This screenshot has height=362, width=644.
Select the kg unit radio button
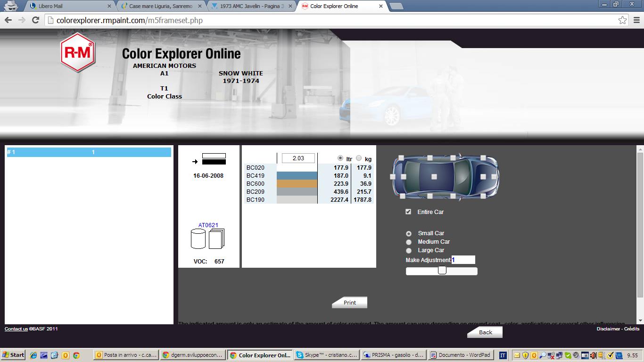tap(359, 158)
